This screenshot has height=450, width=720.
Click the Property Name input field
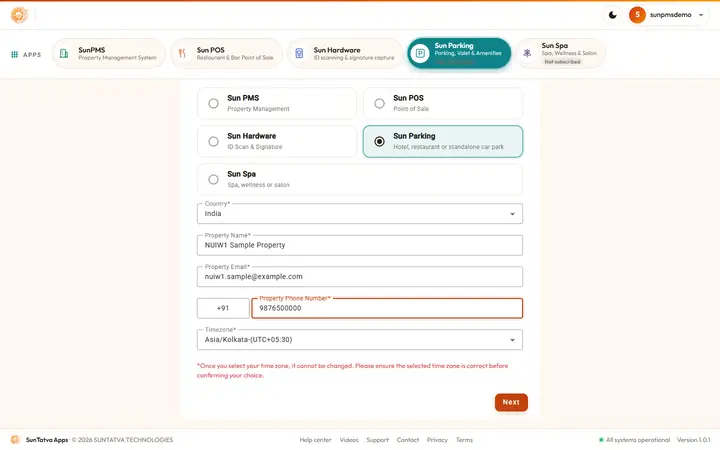(x=360, y=245)
